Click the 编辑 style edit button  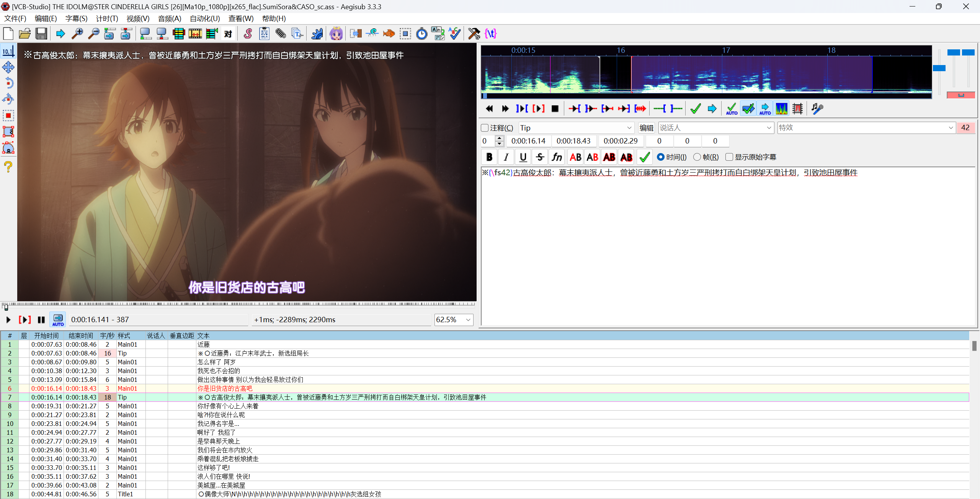tap(647, 128)
